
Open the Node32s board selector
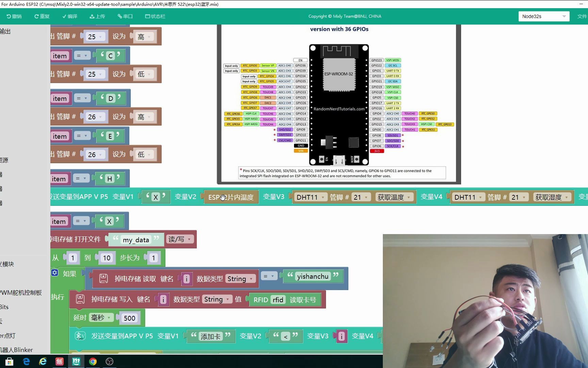click(544, 16)
